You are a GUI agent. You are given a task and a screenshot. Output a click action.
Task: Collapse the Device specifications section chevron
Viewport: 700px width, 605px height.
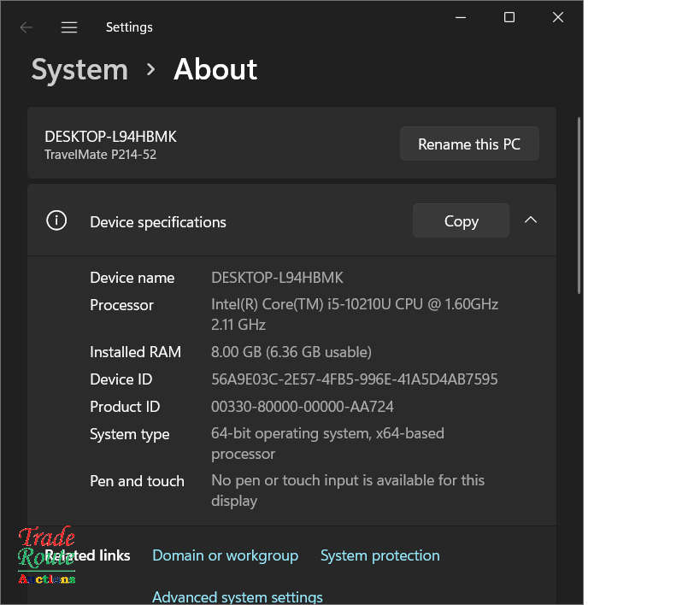(531, 220)
